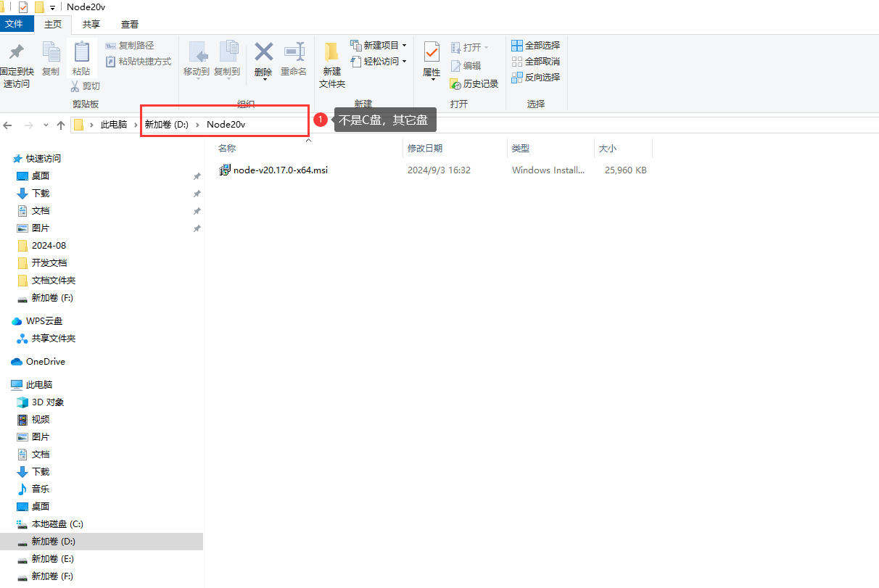
Task: Click the title bar checkmark properties icon
Action: point(23,7)
